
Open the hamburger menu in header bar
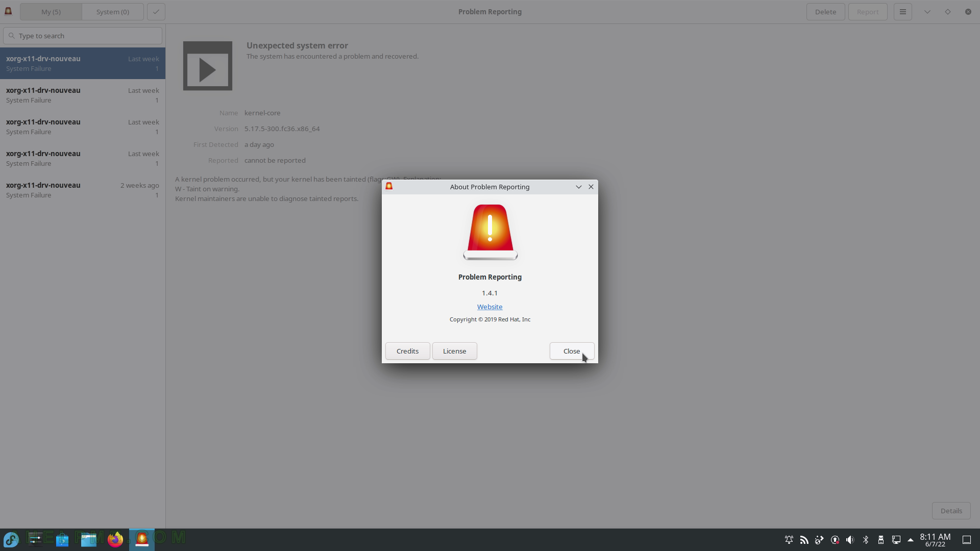point(902,12)
